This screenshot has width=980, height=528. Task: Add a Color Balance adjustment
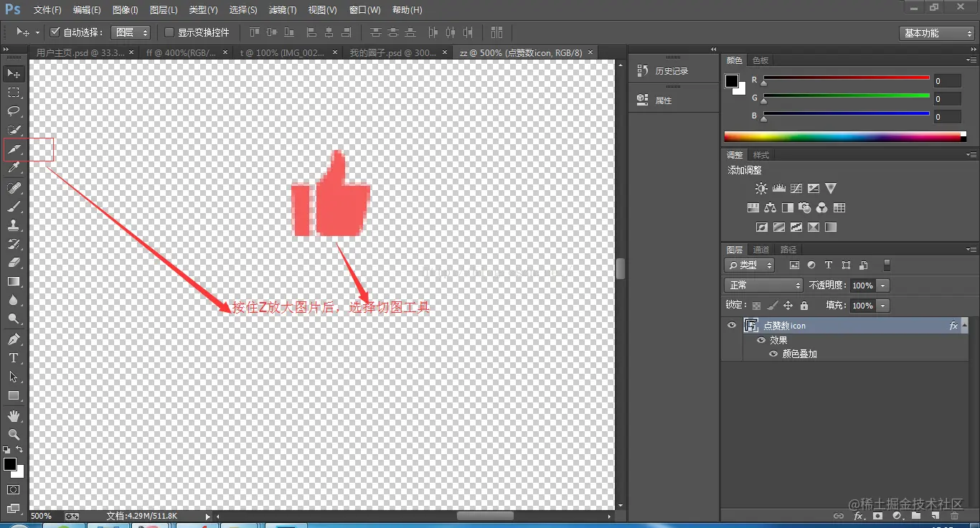(770, 208)
